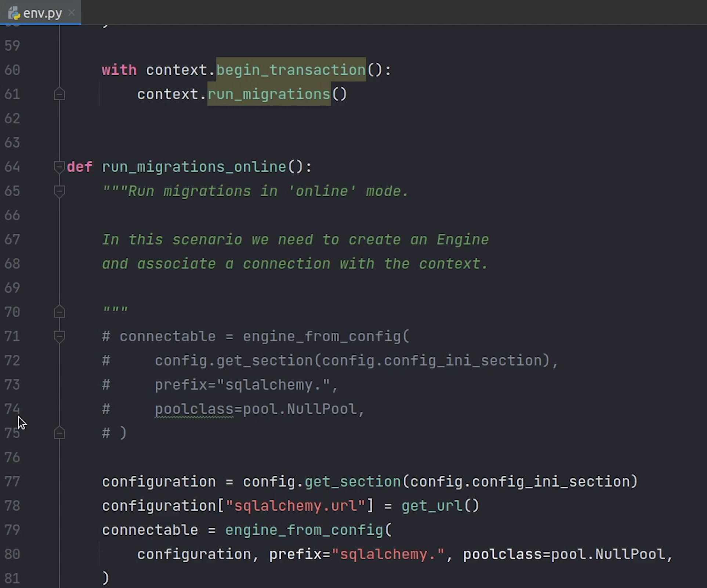Collapse the run_migrations_online function fold marker
The height and width of the screenshot is (588, 707).
[59, 167]
